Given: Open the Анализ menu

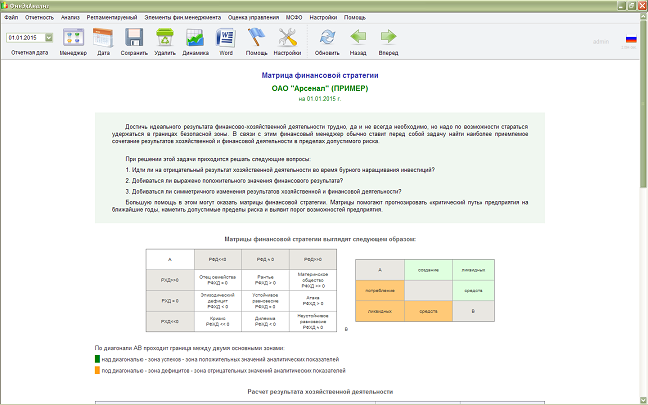Looking at the screenshot, I should pyautogui.click(x=70, y=17).
